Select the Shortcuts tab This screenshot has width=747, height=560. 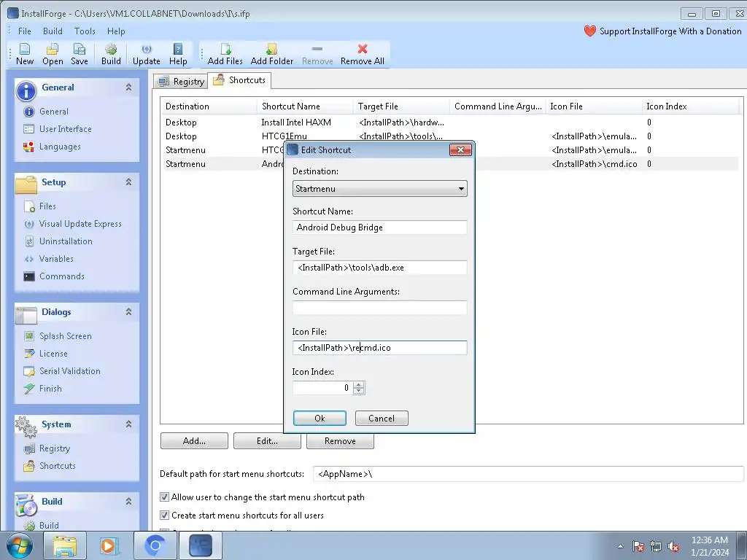pos(239,80)
